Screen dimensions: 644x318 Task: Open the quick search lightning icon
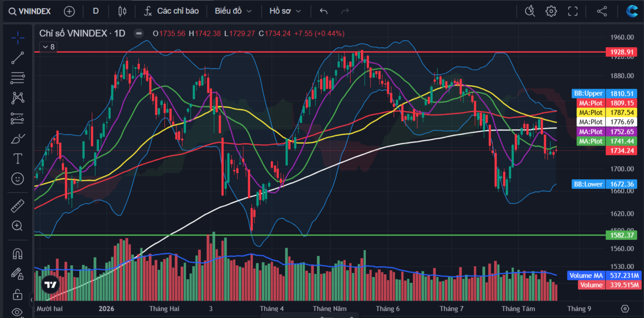click(530, 11)
